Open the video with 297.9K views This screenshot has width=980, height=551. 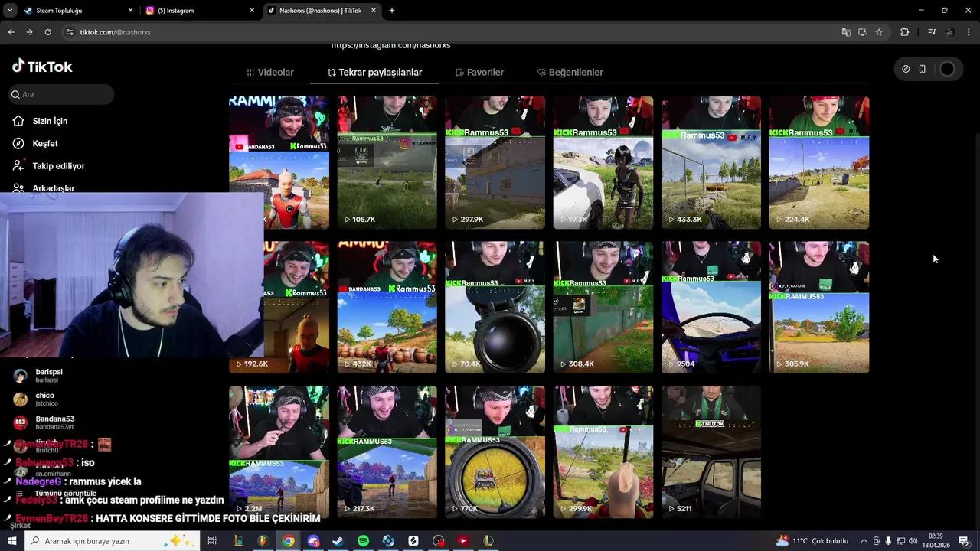[x=495, y=162]
